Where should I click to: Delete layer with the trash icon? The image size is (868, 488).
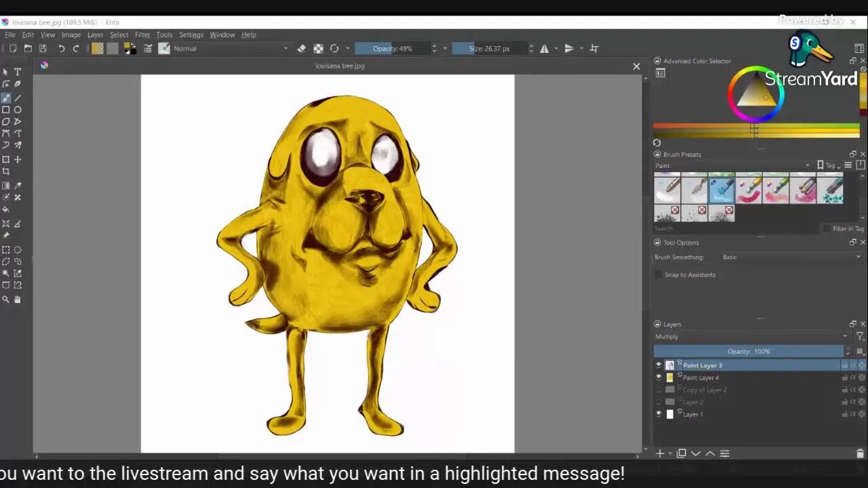[x=861, y=453]
